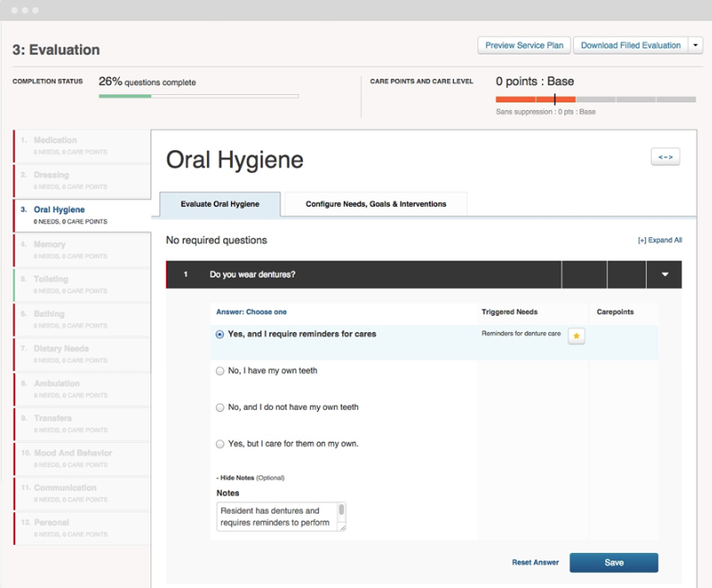Collapse the Do you wear dentures question arrow

coord(665,275)
